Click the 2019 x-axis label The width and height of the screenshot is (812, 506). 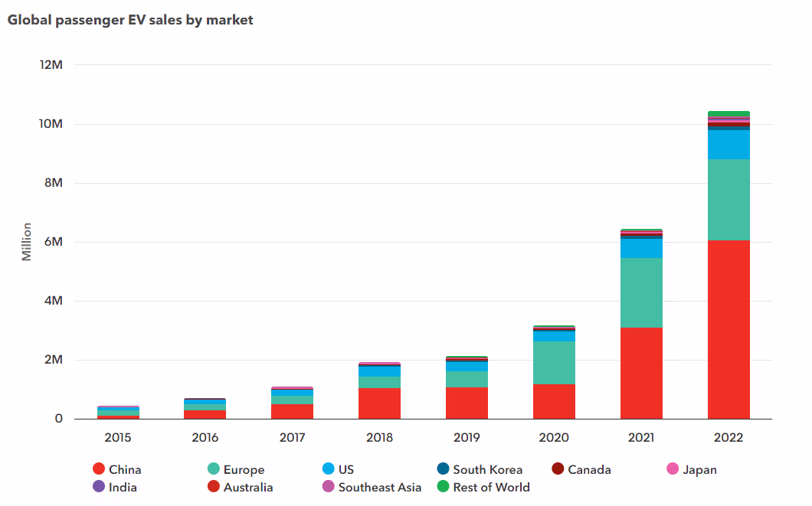pyautogui.click(x=467, y=437)
